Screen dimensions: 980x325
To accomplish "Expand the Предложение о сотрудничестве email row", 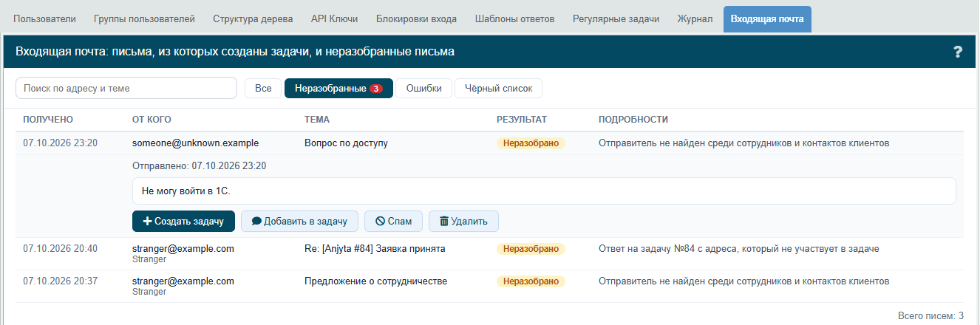I will coord(489,287).
